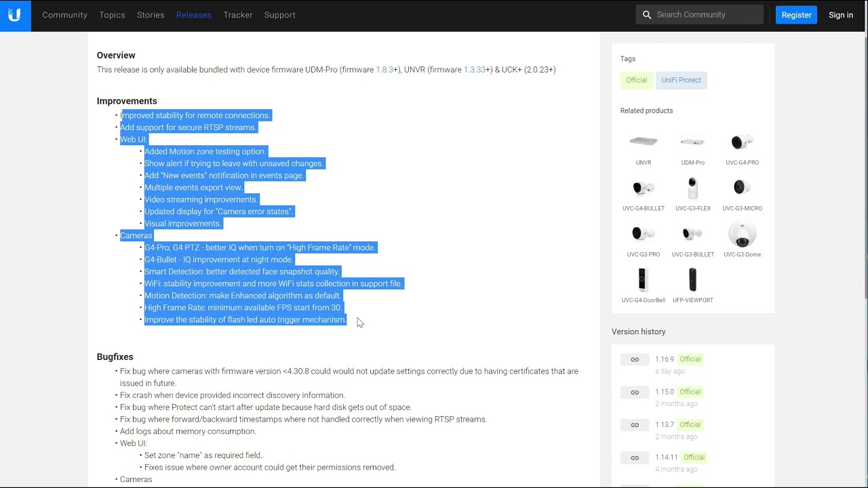Filter by the UniFi Protect tag

click(x=681, y=80)
